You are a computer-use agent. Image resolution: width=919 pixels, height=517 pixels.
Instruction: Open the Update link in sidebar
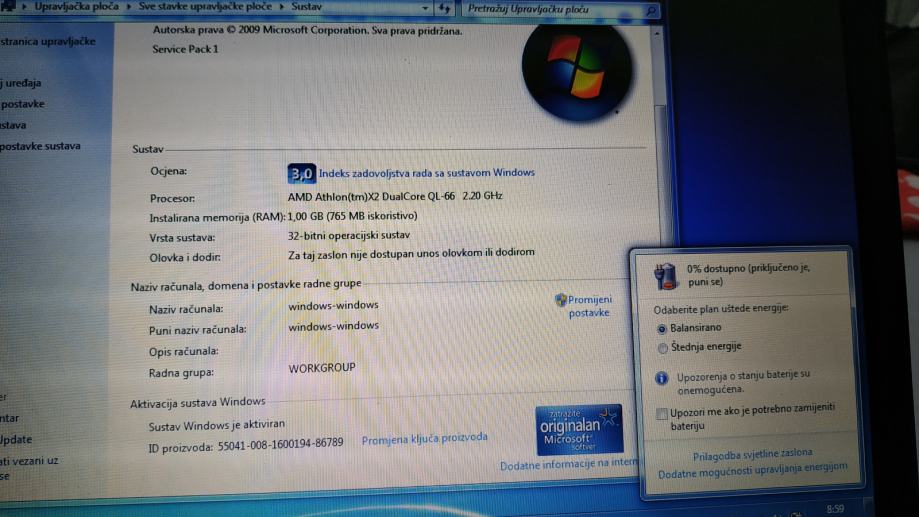(16, 439)
